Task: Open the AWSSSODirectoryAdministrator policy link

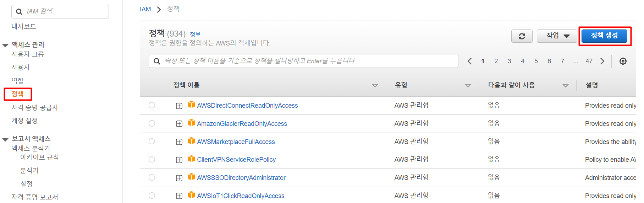Action: [x=241, y=178]
